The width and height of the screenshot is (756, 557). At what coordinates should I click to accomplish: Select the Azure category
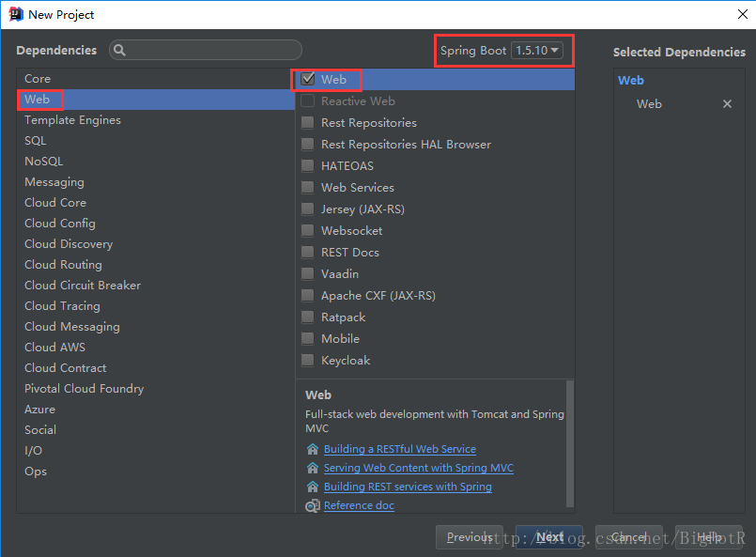pos(156,410)
